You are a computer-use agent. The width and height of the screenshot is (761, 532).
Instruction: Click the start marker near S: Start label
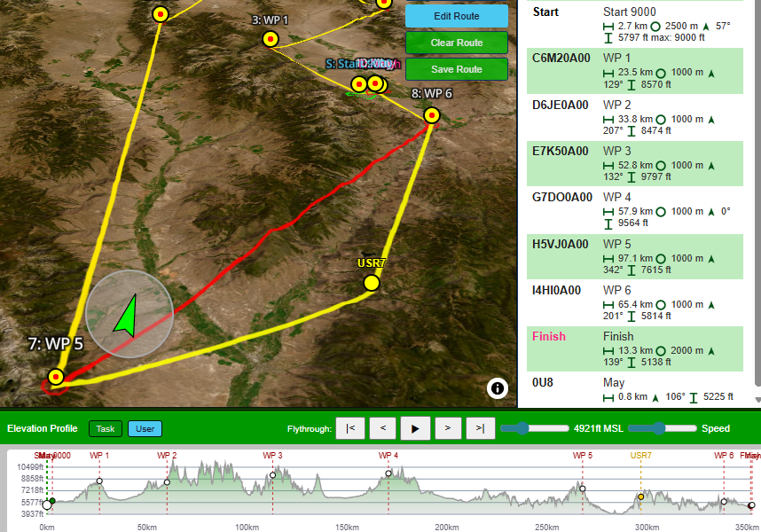pyautogui.click(x=358, y=84)
